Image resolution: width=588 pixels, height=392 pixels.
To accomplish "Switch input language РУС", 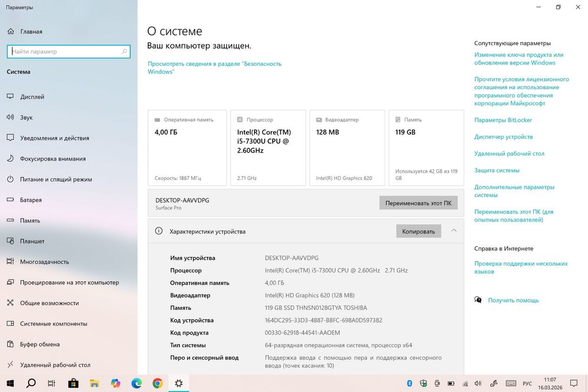I will point(527,383).
